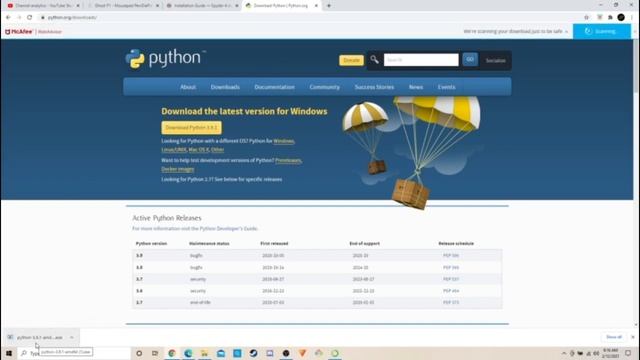Click the GO search button
Viewport: 640px width, 360px height.
(470, 60)
